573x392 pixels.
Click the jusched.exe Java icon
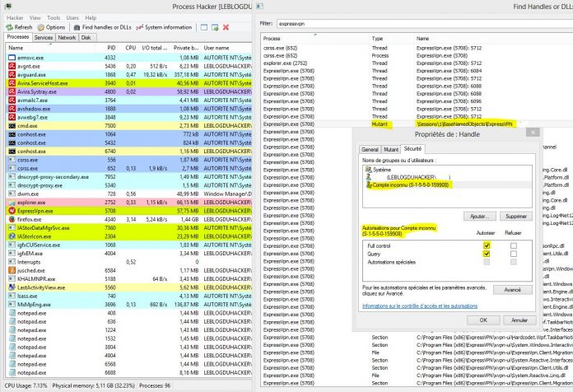pyautogui.click(x=12, y=271)
